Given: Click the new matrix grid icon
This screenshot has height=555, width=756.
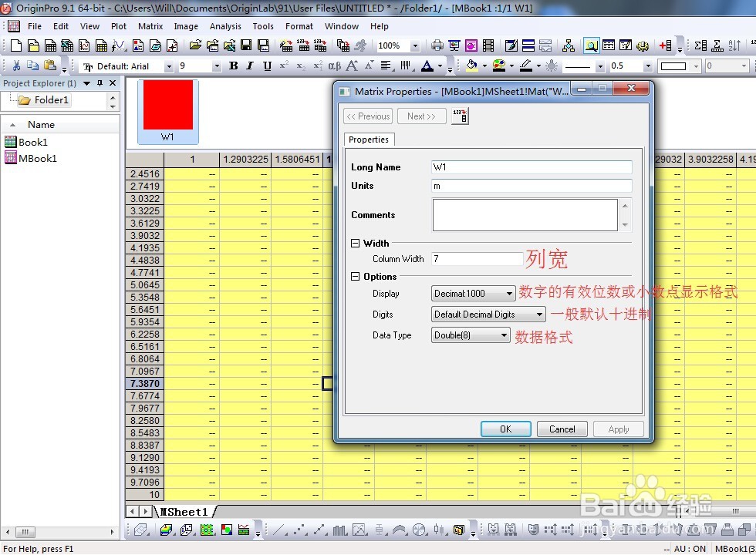Looking at the screenshot, I should point(101,45).
